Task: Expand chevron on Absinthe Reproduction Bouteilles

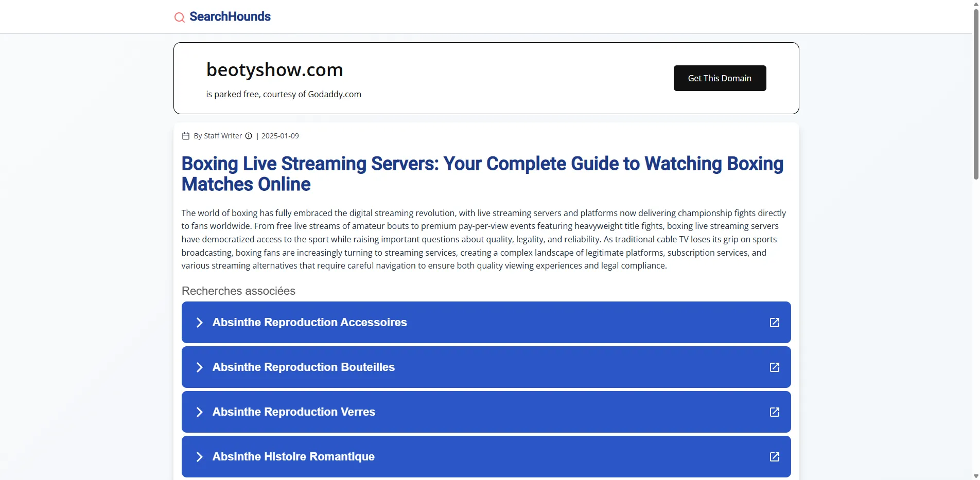Action: coord(199,367)
